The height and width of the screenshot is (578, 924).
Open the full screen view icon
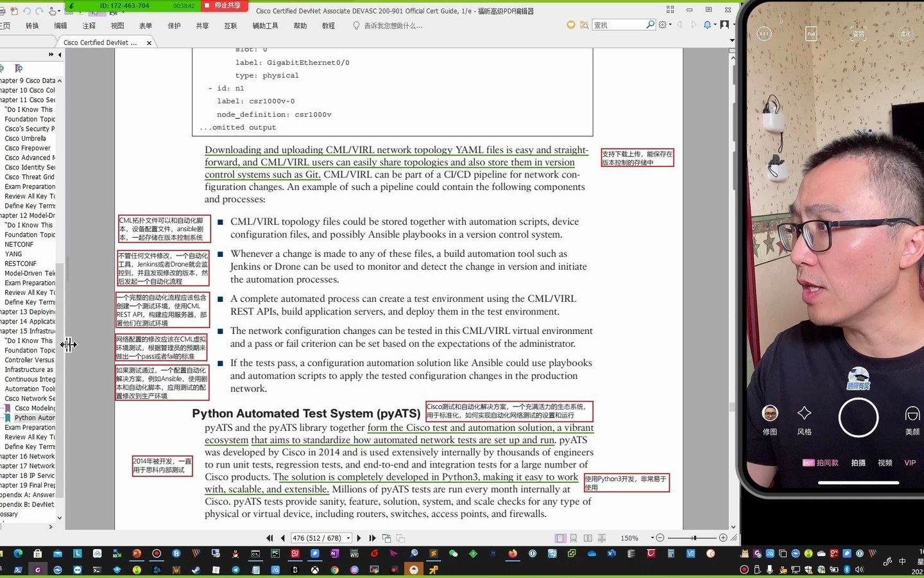click(x=670, y=10)
